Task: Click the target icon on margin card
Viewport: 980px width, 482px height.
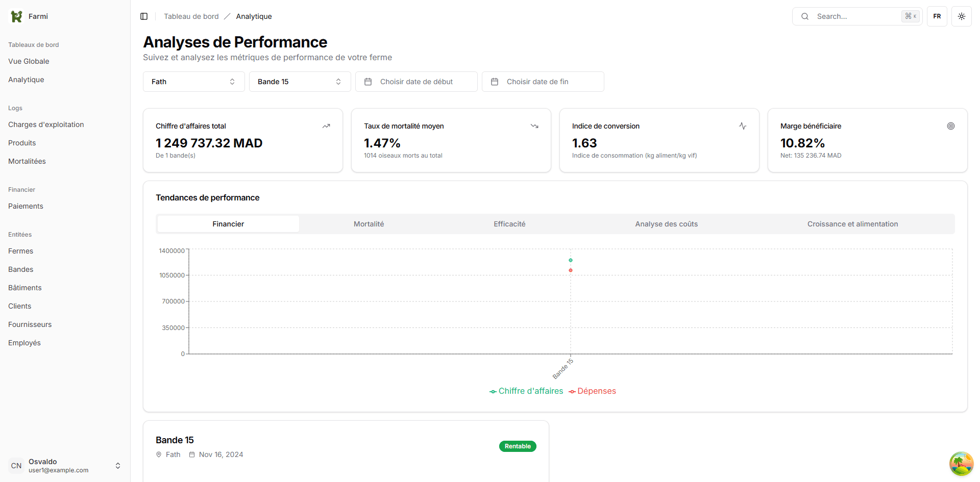Action: click(x=950, y=126)
